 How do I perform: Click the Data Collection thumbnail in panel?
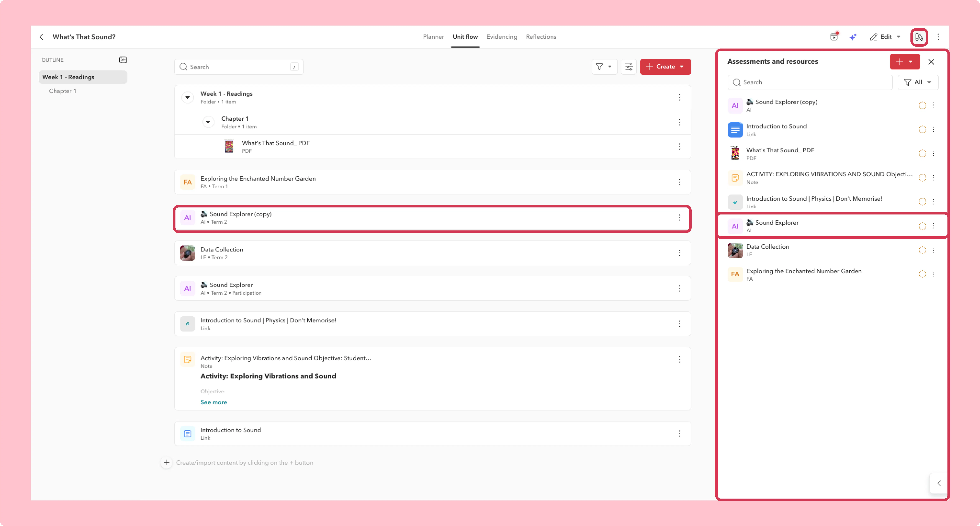coord(735,250)
